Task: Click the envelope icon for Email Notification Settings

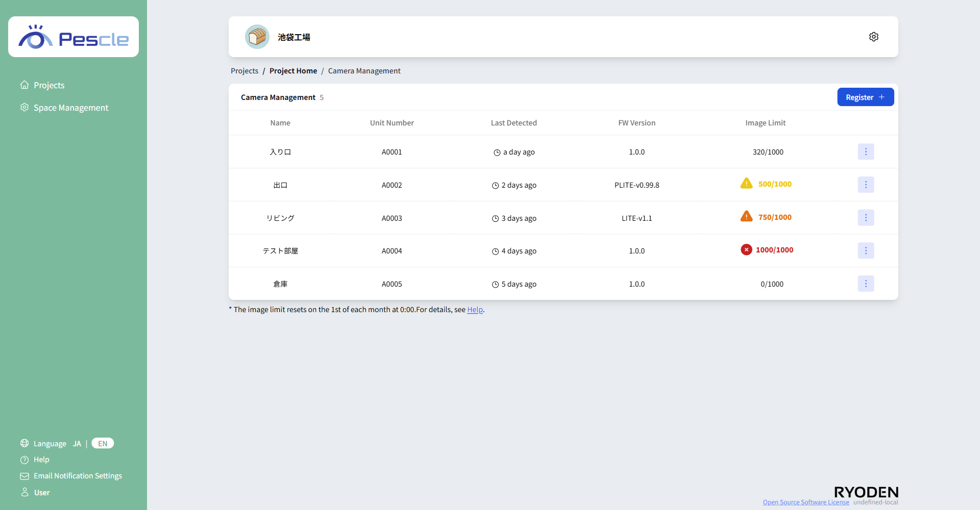Action: coord(24,476)
